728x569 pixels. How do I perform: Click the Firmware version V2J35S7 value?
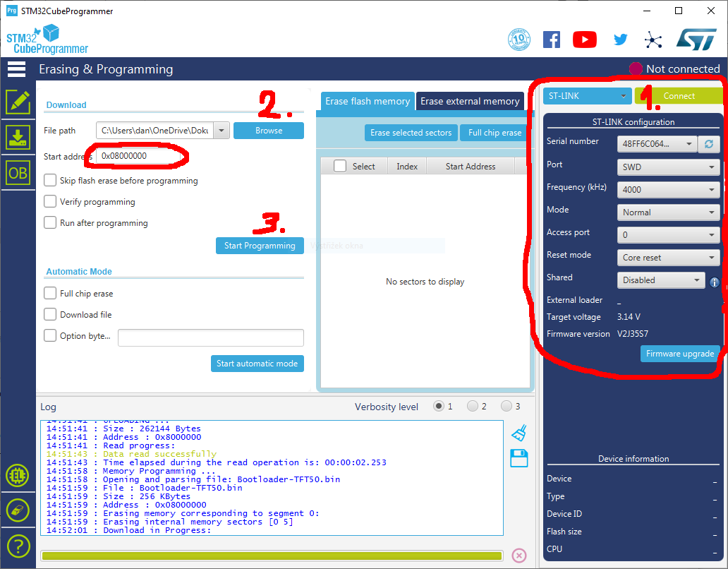click(632, 333)
